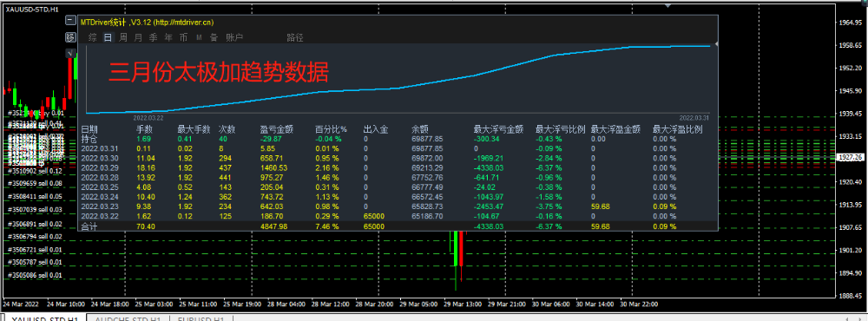Click total profit value 4847.98
This screenshot has height=321, width=868.
pos(274,226)
